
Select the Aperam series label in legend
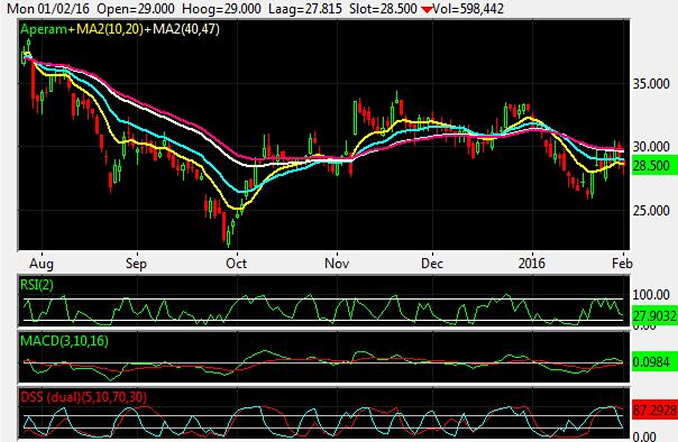click(45, 32)
